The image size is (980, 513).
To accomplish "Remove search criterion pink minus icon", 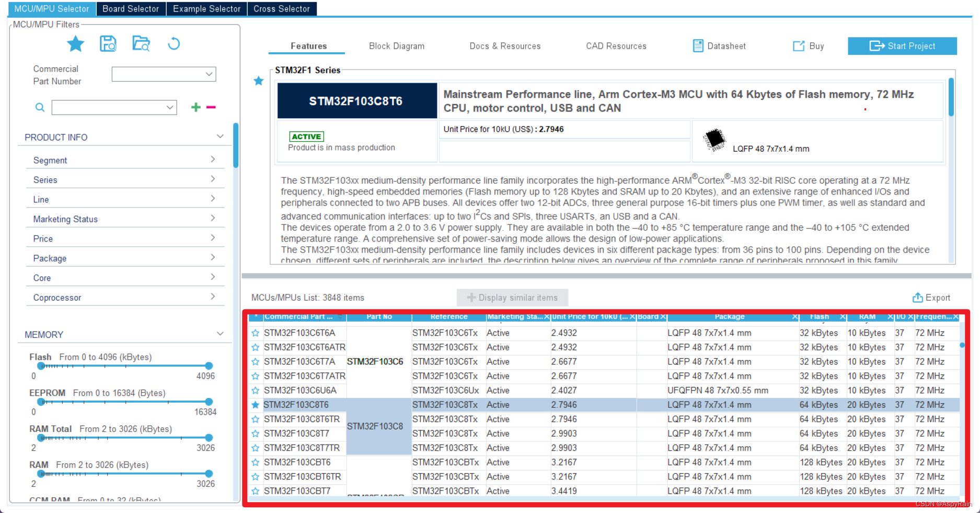I will tap(211, 107).
